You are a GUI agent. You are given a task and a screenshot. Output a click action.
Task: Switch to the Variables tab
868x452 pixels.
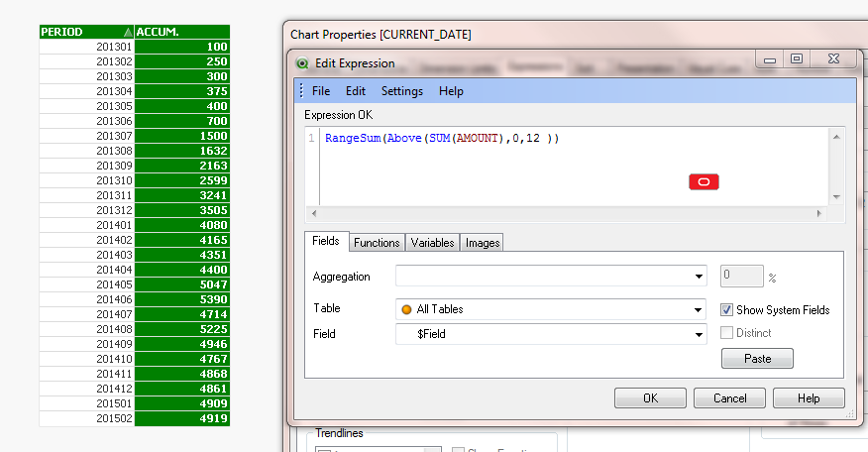(x=432, y=243)
